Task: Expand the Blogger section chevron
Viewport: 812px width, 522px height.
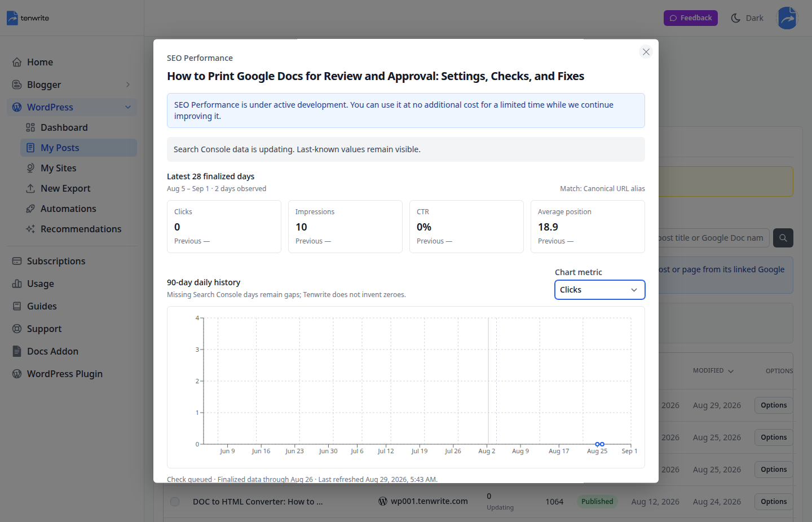Action: [x=128, y=85]
